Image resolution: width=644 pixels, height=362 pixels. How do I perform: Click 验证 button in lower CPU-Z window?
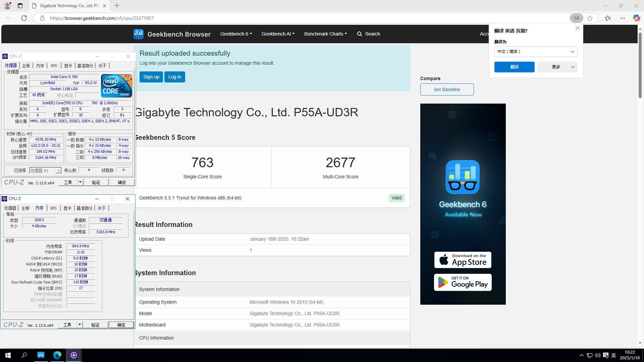(x=96, y=325)
